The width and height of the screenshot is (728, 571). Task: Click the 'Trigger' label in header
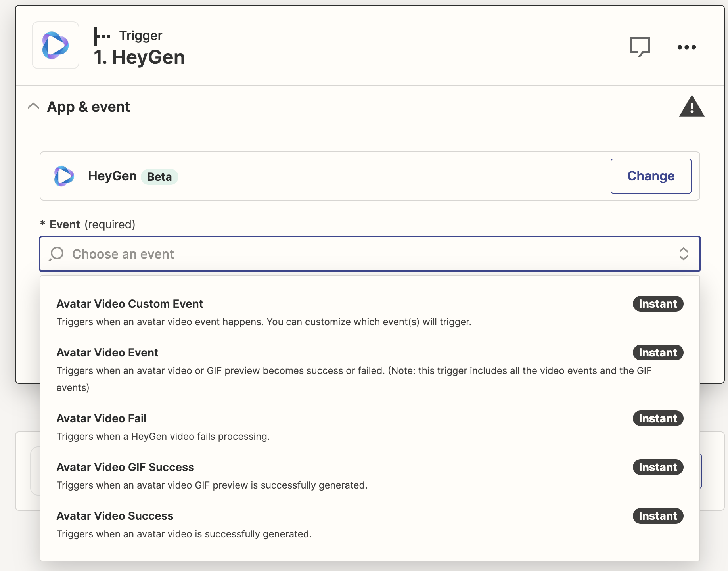(141, 36)
